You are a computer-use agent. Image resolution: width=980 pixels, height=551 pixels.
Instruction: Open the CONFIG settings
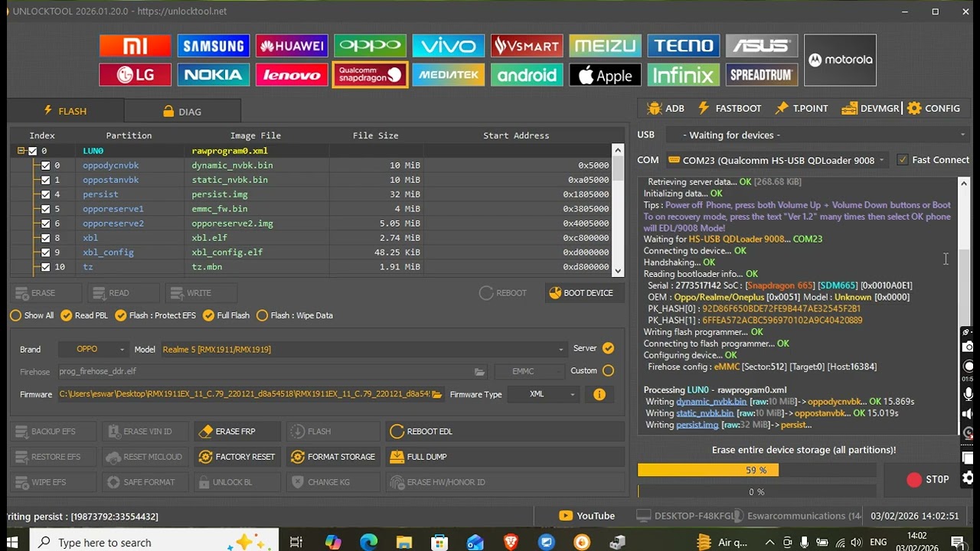933,108
